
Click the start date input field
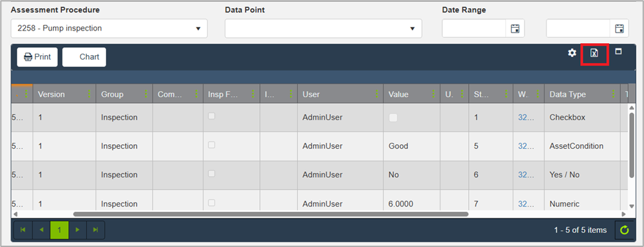[x=474, y=29]
